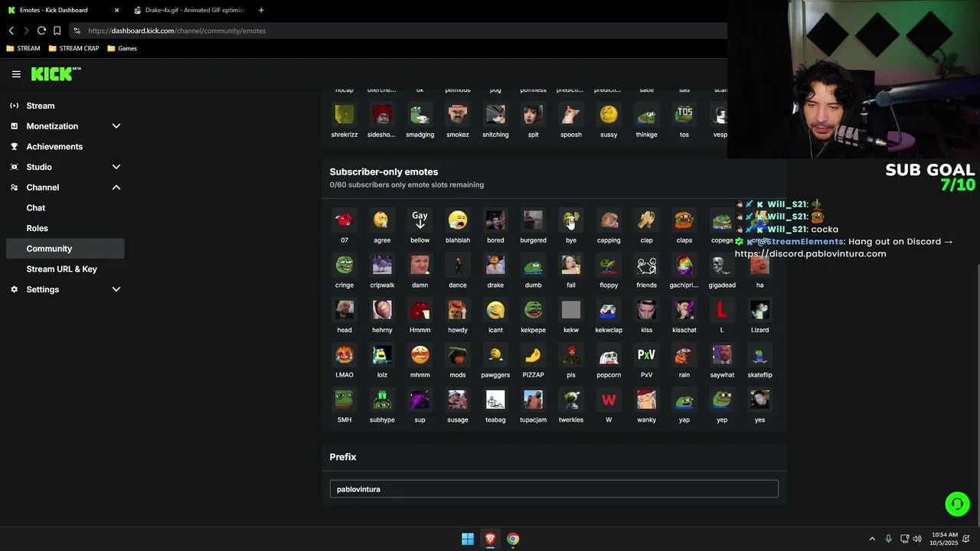
Task: Open the 'claps' emote
Action: pyautogui.click(x=684, y=221)
